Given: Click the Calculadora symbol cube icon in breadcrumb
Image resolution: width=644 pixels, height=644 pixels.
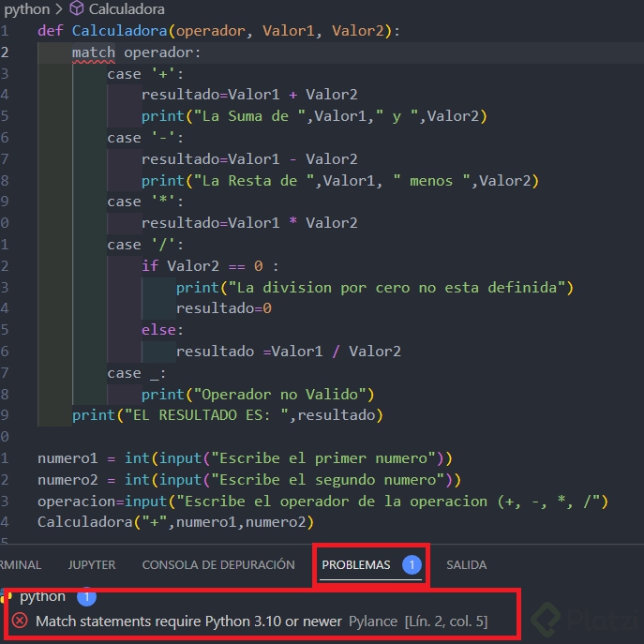Looking at the screenshot, I should [x=76, y=8].
